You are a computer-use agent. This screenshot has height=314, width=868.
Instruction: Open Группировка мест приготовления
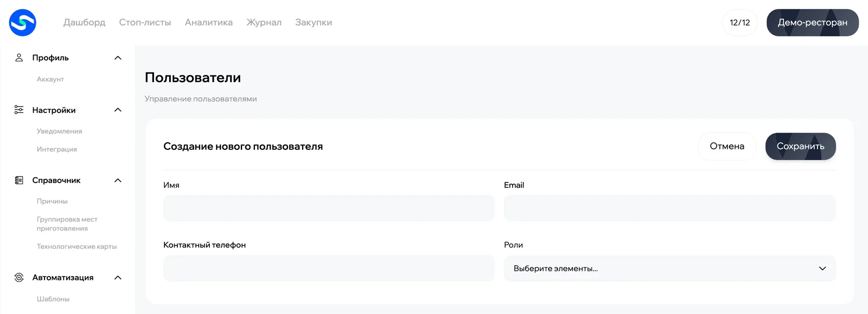pyautogui.click(x=67, y=224)
